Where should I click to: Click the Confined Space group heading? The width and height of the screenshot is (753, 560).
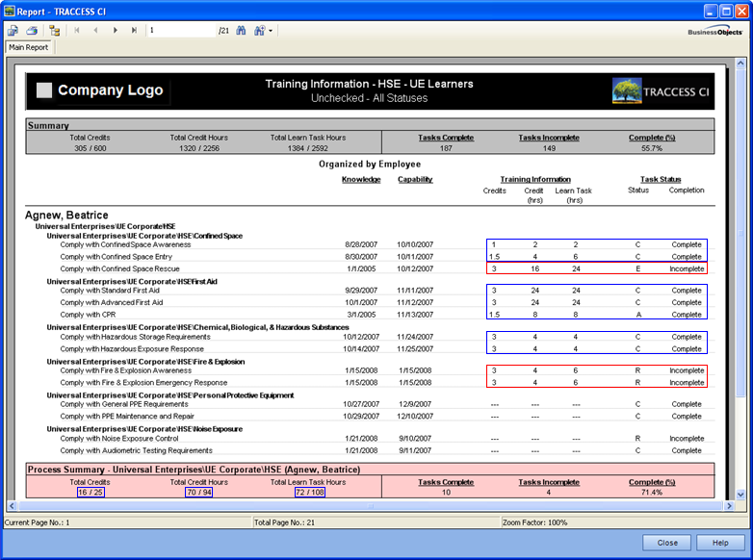click(x=144, y=236)
